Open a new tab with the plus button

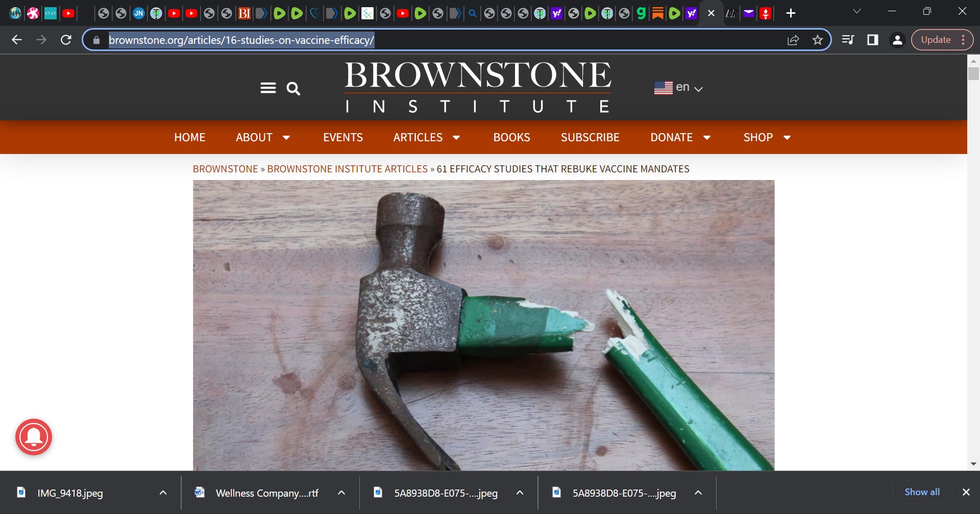click(x=791, y=13)
